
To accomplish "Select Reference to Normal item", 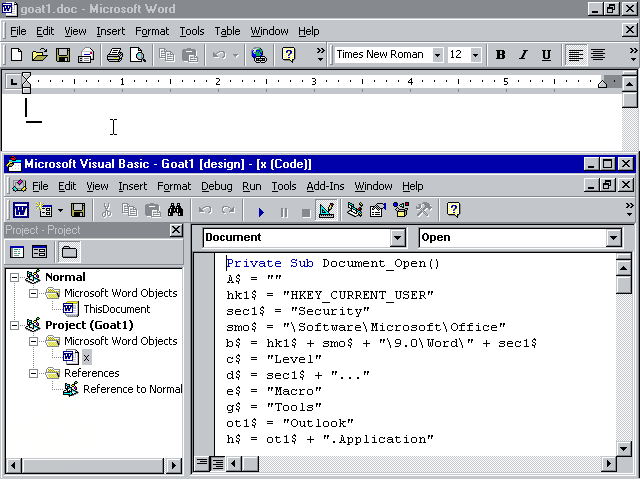I will click(133, 389).
